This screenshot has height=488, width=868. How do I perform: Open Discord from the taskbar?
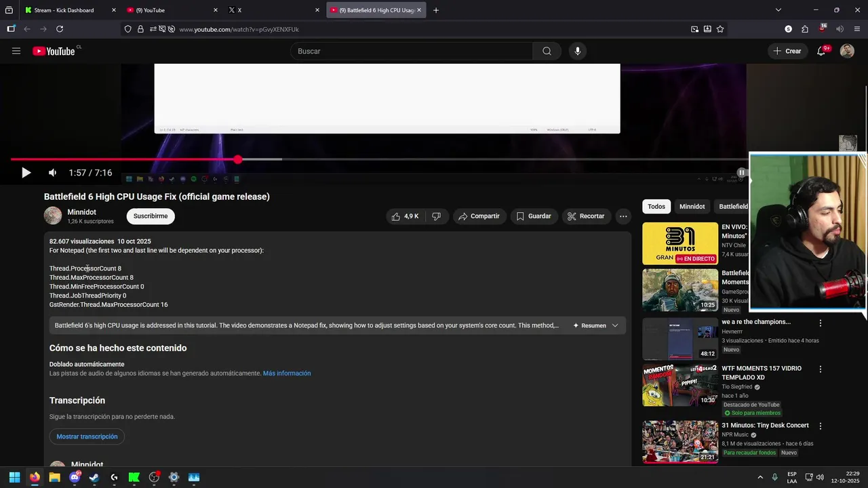[75, 477]
